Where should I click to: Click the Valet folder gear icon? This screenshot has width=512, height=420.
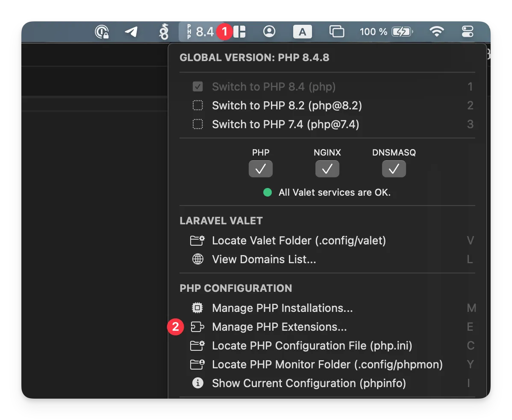click(x=197, y=241)
